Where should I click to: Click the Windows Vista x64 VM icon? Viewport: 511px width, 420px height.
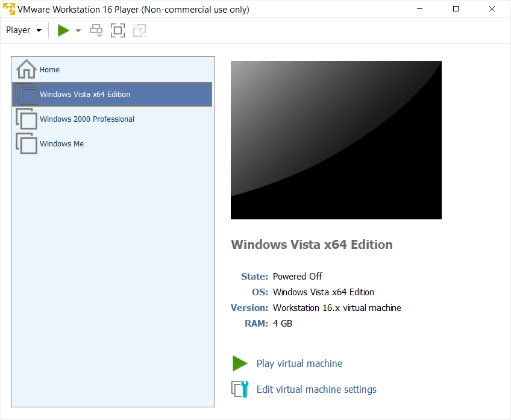(x=27, y=94)
